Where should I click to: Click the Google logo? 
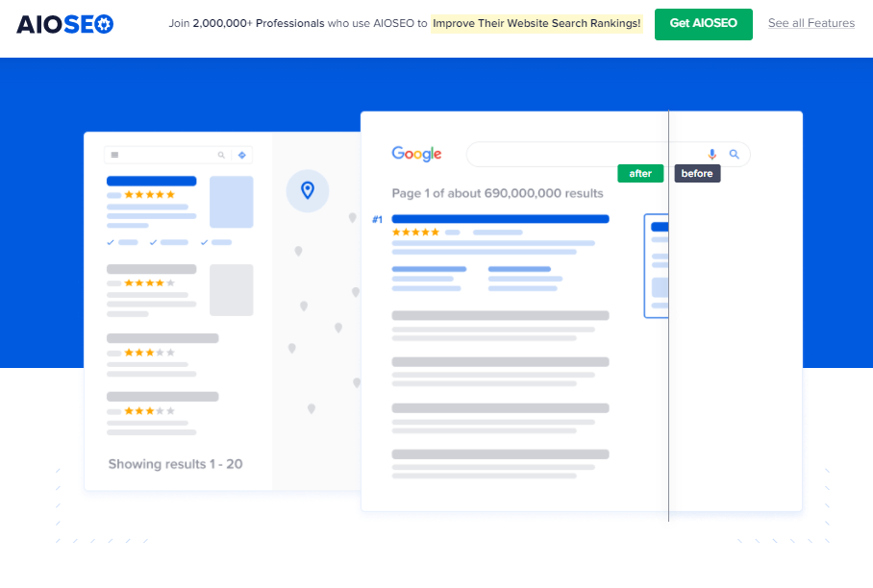416,154
